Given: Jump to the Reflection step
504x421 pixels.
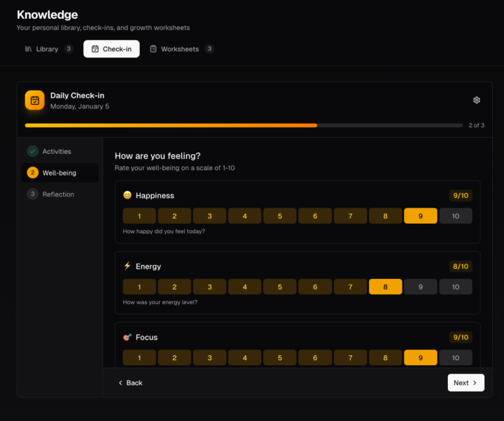Looking at the screenshot, I should tap(58, 194).
